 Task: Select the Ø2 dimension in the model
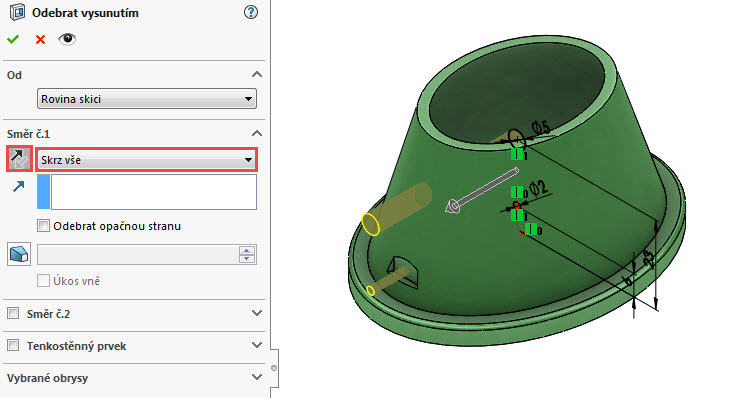click(x=538, y=188)
